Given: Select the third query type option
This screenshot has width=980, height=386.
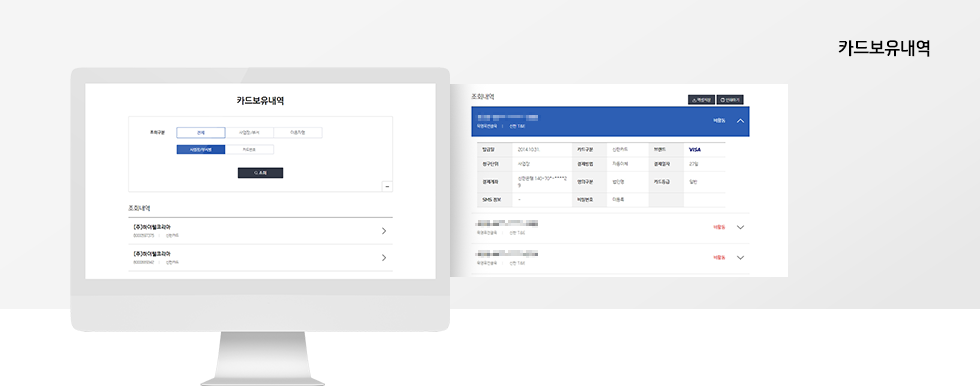Looking at the screenshot, I should (x=298, y=132).
